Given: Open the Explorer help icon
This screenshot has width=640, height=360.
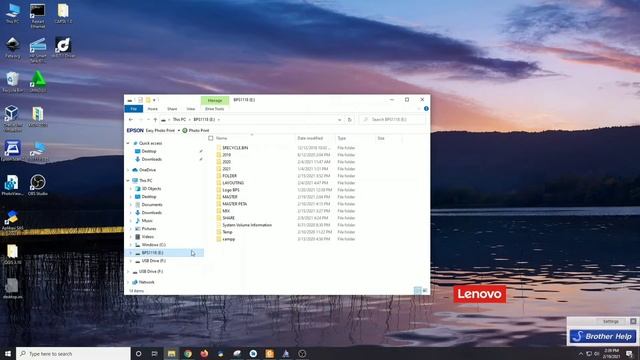Looking at the screenshot, I should 426,109.
